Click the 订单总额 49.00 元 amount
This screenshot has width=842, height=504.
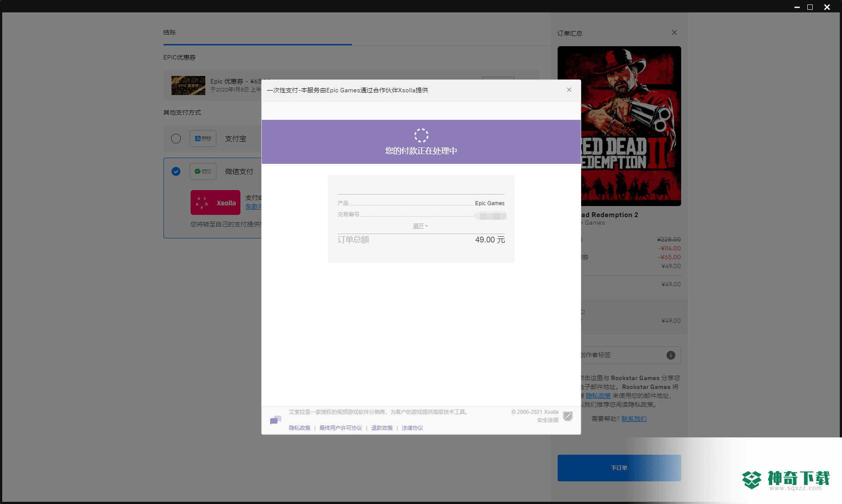[490, 240]
